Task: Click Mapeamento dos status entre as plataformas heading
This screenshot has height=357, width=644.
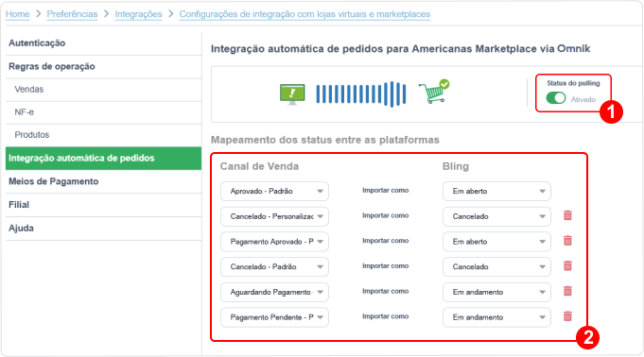Action: 325,140
